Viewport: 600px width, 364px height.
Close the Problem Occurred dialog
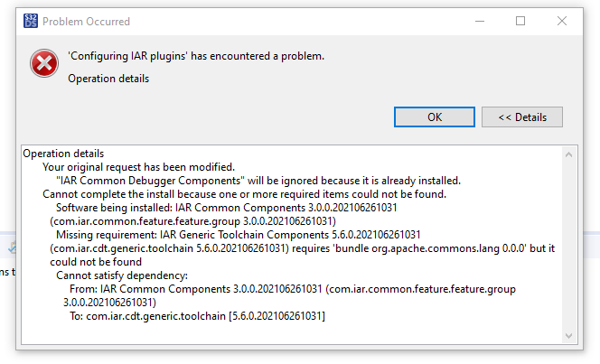[562, 21]
